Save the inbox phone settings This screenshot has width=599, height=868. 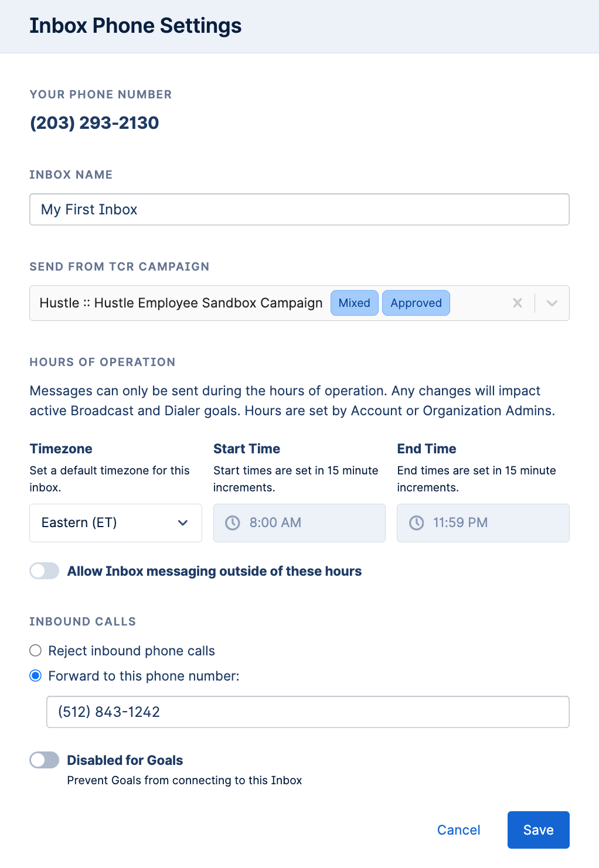pos(538,830)
